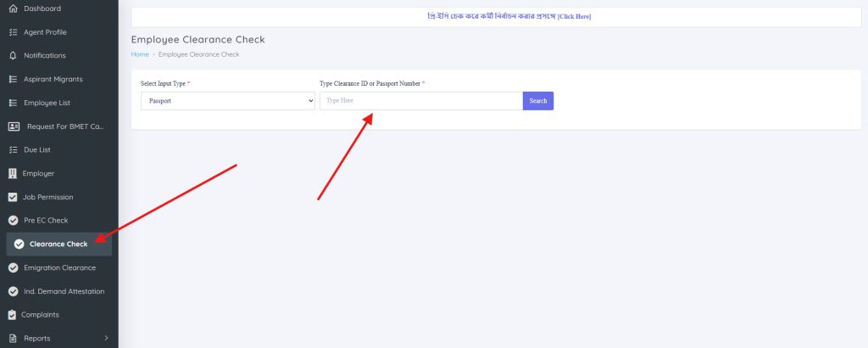
Task: Click the Aspirant Migrants list icon
Action: tap(14, 79)
